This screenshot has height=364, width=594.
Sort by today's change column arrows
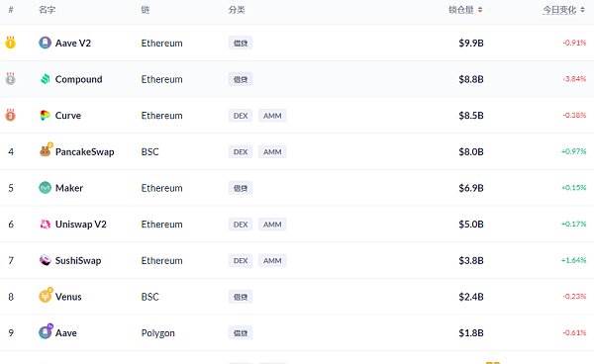[582, 10]
